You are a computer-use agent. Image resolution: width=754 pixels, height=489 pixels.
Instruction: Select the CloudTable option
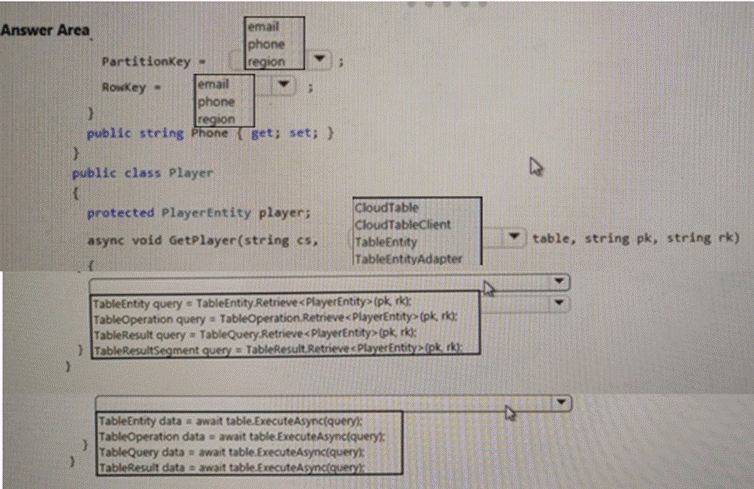387,208
